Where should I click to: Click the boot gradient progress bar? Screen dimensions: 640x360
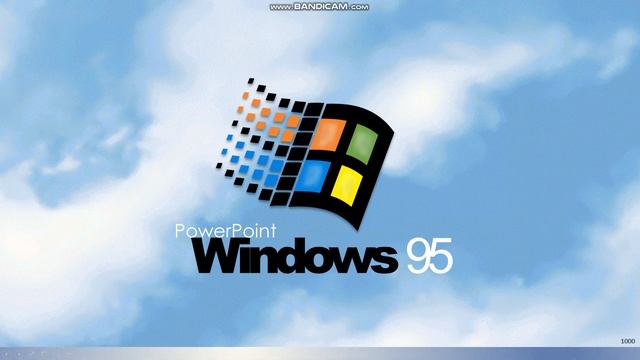[320, 353]
